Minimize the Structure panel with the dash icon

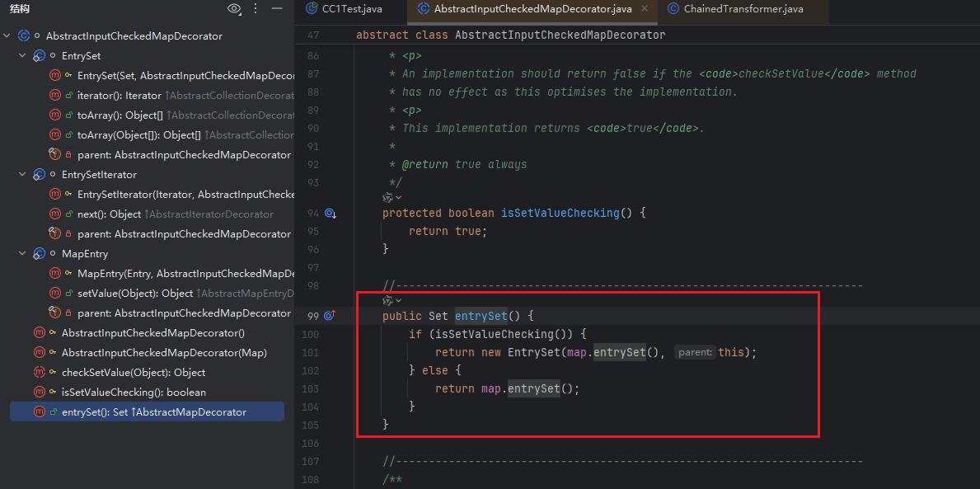tap(277, 9)
